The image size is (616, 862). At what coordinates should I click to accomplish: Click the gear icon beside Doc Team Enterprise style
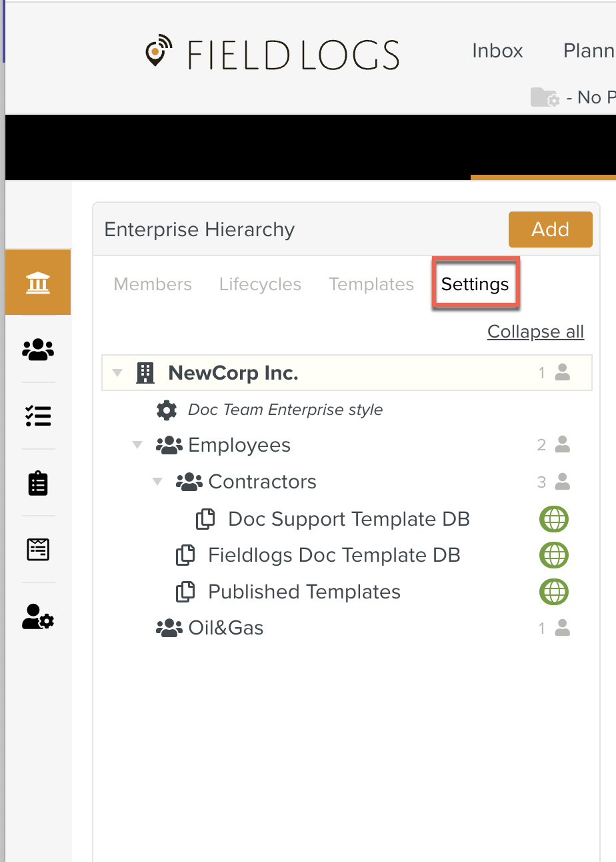point(167,410)
